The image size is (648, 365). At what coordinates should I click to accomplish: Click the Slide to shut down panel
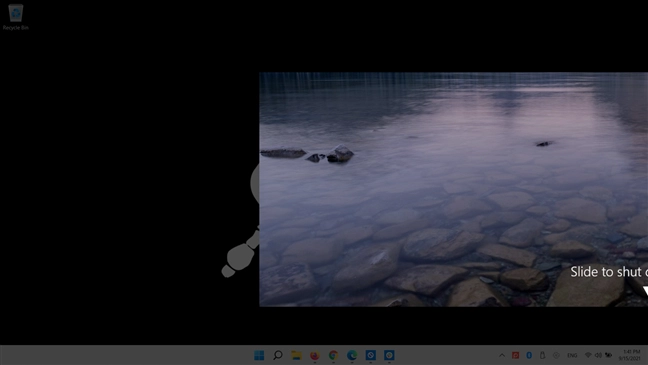(454, 189)
